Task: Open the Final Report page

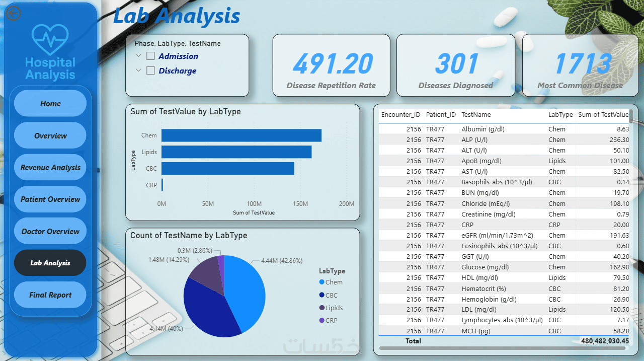Action: [50, 295]
